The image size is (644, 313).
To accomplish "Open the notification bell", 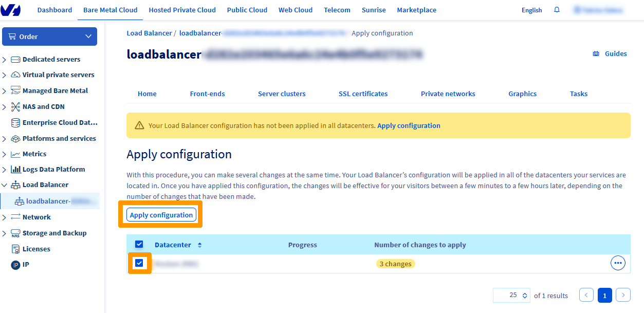I will 557,10.
